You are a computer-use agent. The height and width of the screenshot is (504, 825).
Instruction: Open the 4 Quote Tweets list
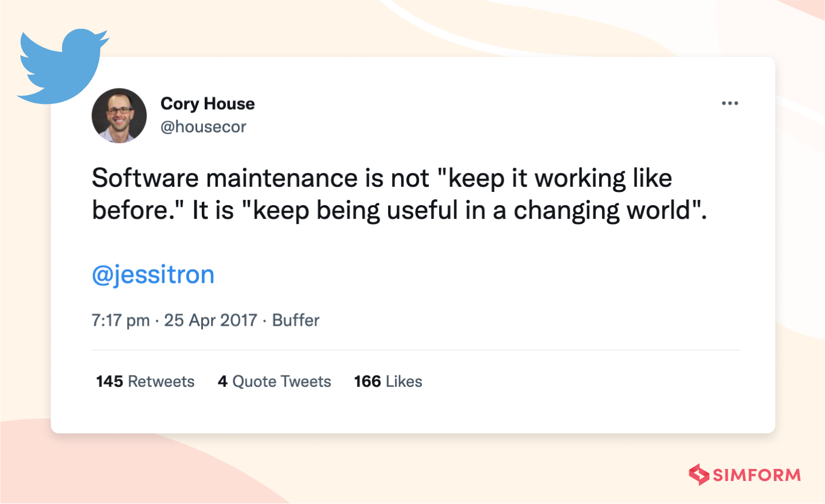coord(274,382)
